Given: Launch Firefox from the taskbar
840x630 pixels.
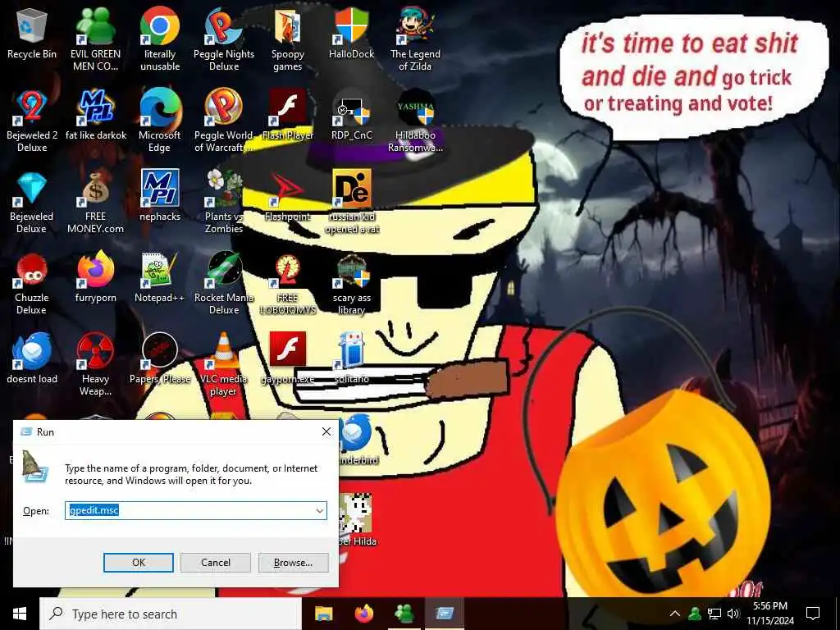Looking at the screenshot, I should tap(364, 614).
